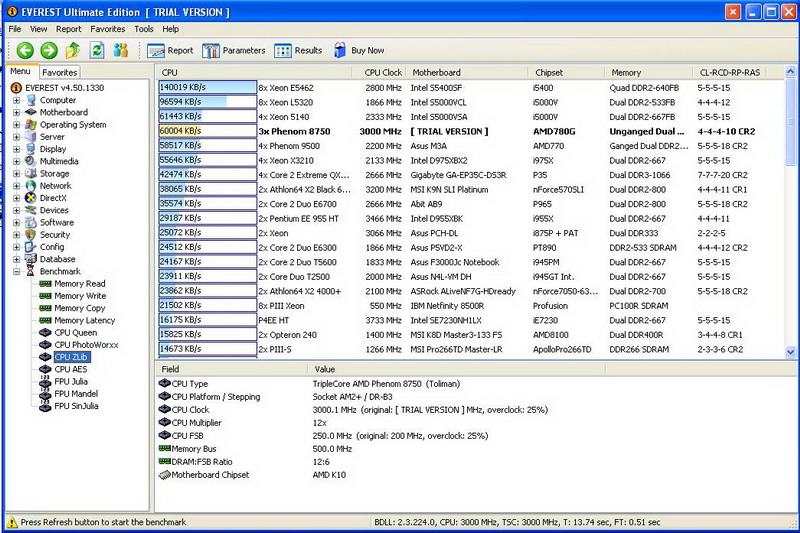The height and width of the screenshot is (533, 800).
Task: Open FPU Mandel benchmark
Action: tap(76, 394)
